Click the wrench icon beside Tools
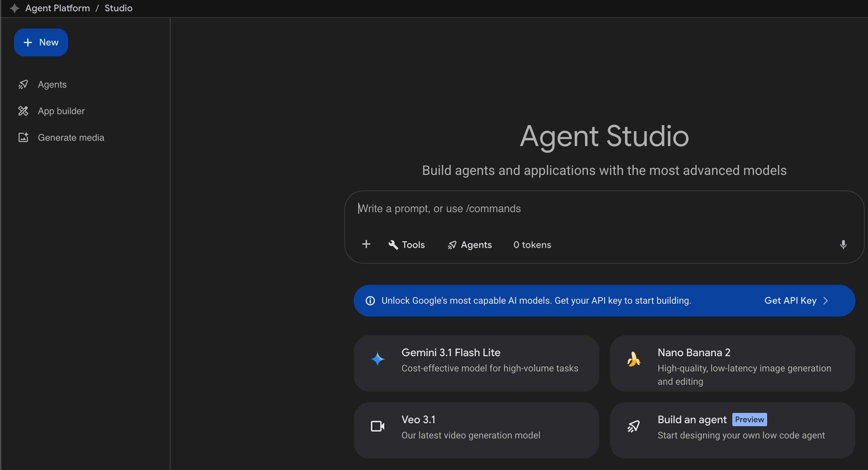This screenshot has width=868, height=470. pyautogui.click(x=393, y=245)
